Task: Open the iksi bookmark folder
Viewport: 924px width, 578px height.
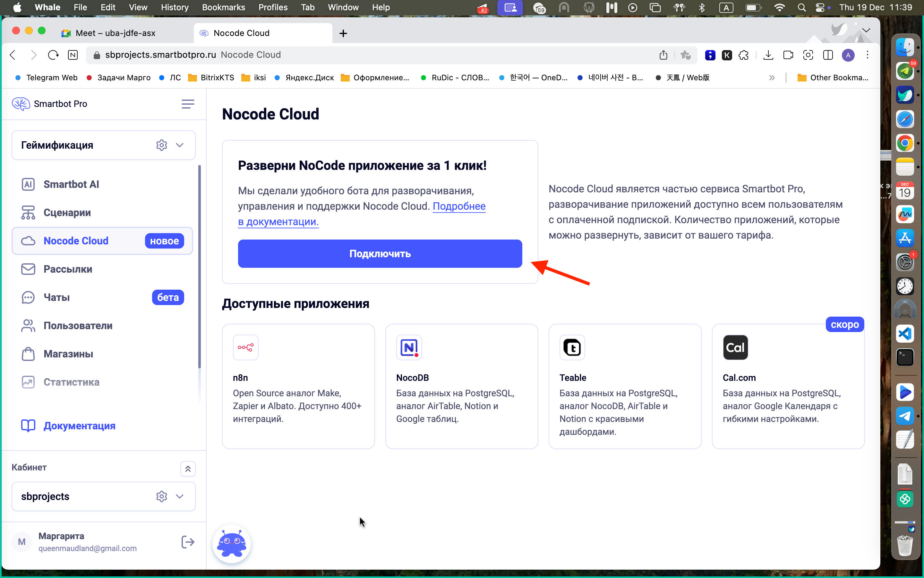Action: [x=253, y=78]
